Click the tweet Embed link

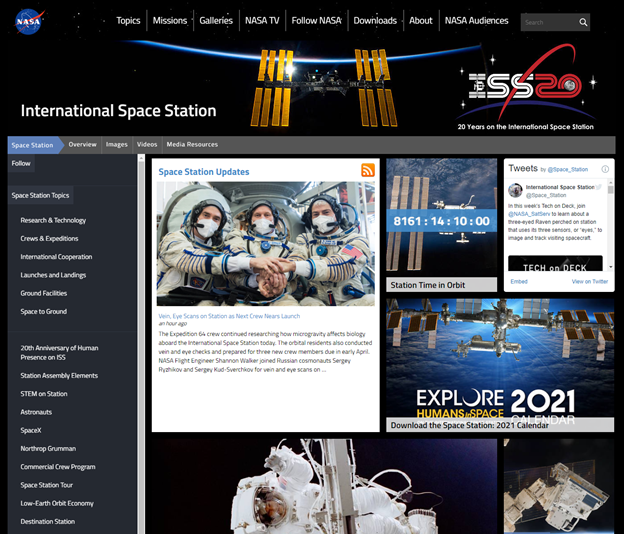point(519,282)
